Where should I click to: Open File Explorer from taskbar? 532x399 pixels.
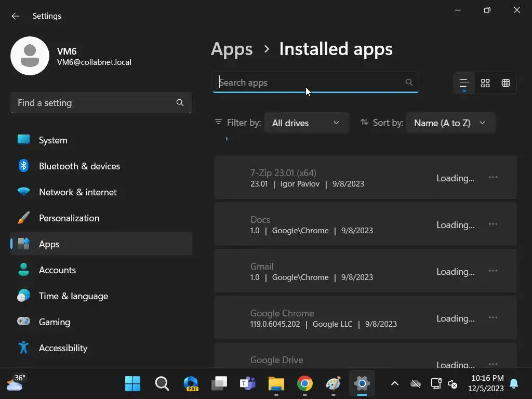[276, 384]
